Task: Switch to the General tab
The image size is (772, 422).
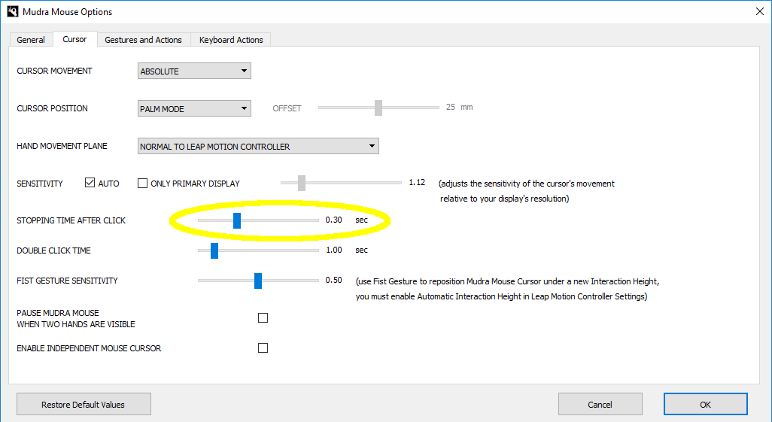Action: coord(31,40)
